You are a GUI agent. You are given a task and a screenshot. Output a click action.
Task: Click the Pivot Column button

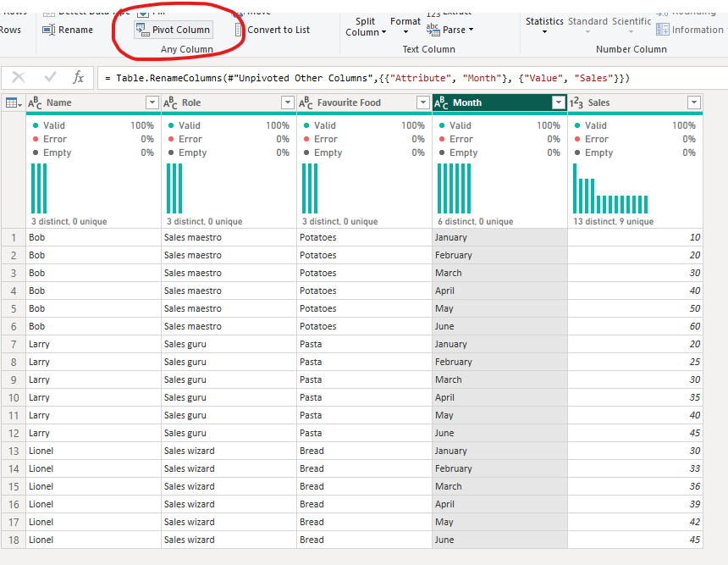[x=174, y=30]
